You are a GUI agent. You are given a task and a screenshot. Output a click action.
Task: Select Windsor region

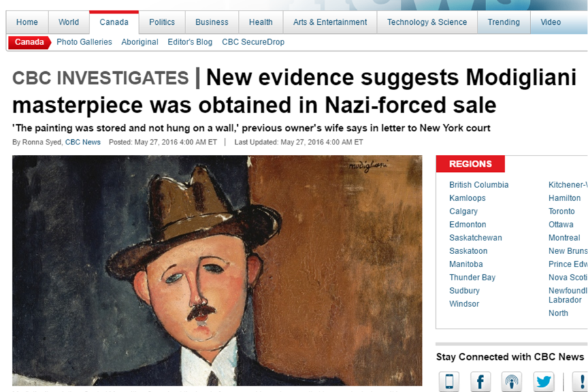pyautogui.click(x=465, y=304)
